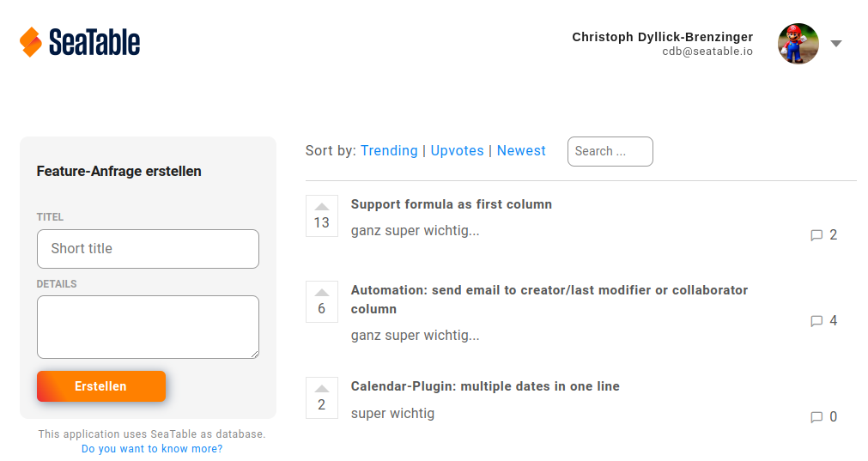Open comments on the Calendar-Plugin request

(823, 417)
